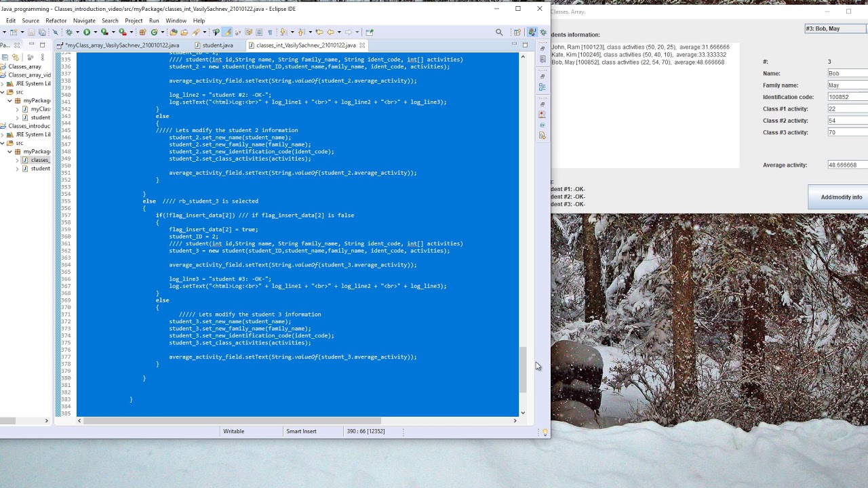Viewport: 868px width, 488px height.
Task: Click the Javadoc @ icon in right trim
Action: coord(542,125)
